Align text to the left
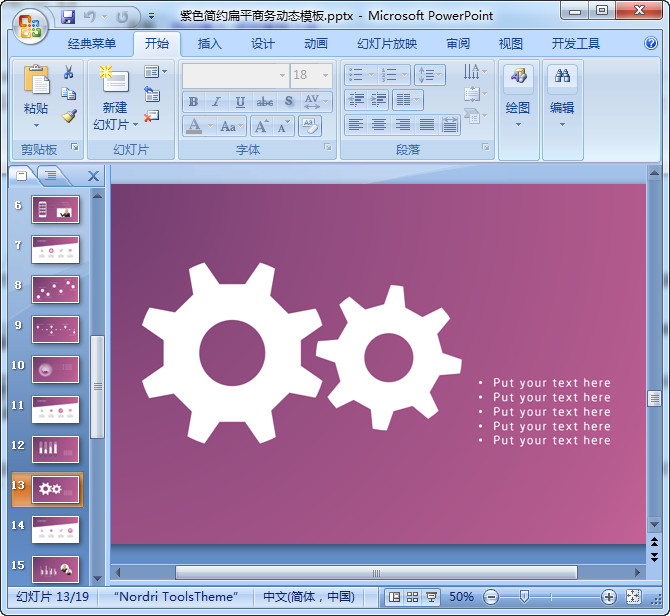Screen dimensions: 670x616 (x=356, y=125)
